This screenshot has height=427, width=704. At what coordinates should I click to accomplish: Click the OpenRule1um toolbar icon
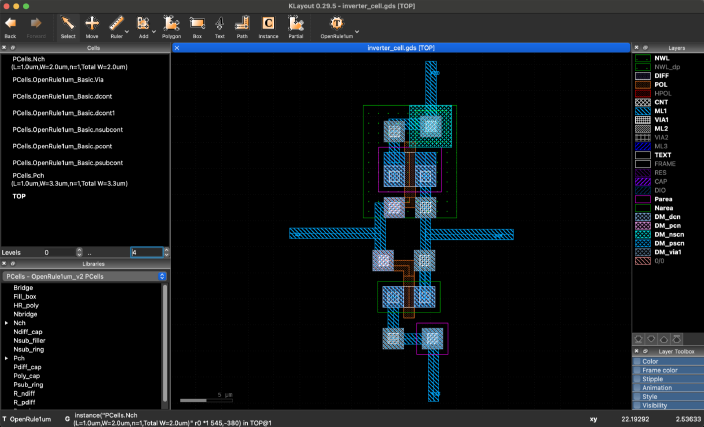tap(336, 27)
